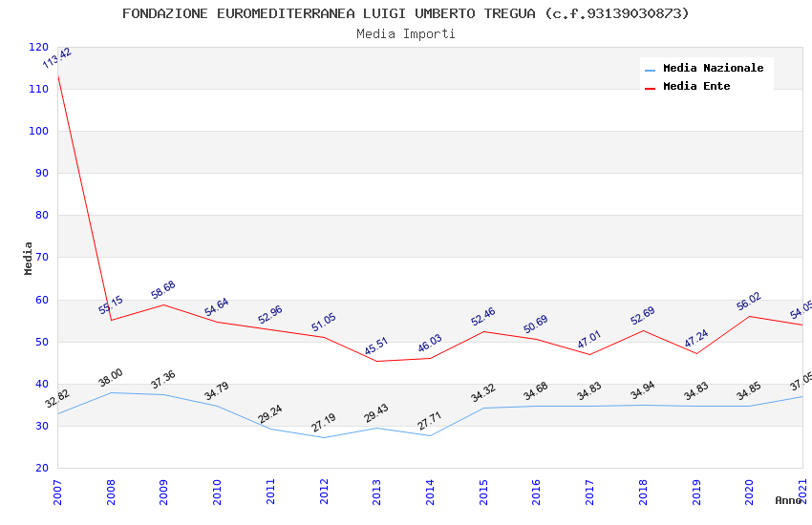This screenshot has height=525, width=812.
Task: Click the 90 y-axis tick label
Action: point(42,174)
